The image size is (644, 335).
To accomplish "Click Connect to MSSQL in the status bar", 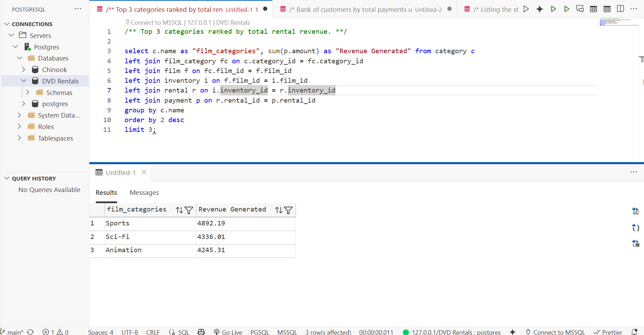I will coord(555,332).
